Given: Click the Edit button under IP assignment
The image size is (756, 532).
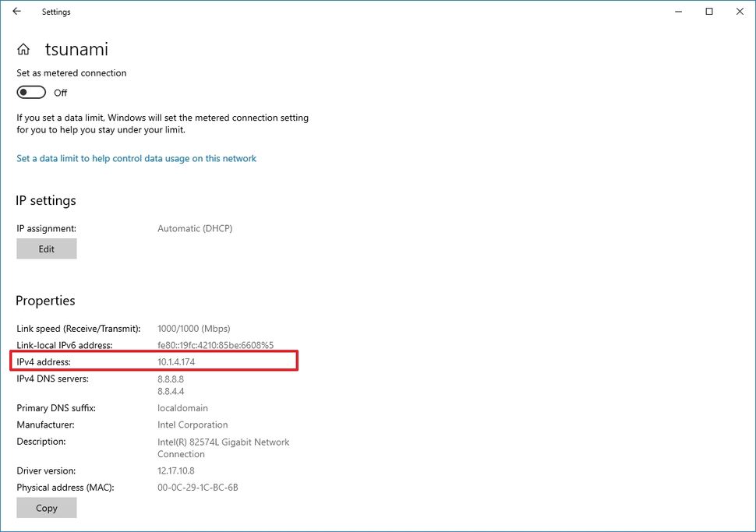Looking at the screenshot, I should tap(46, 248).
